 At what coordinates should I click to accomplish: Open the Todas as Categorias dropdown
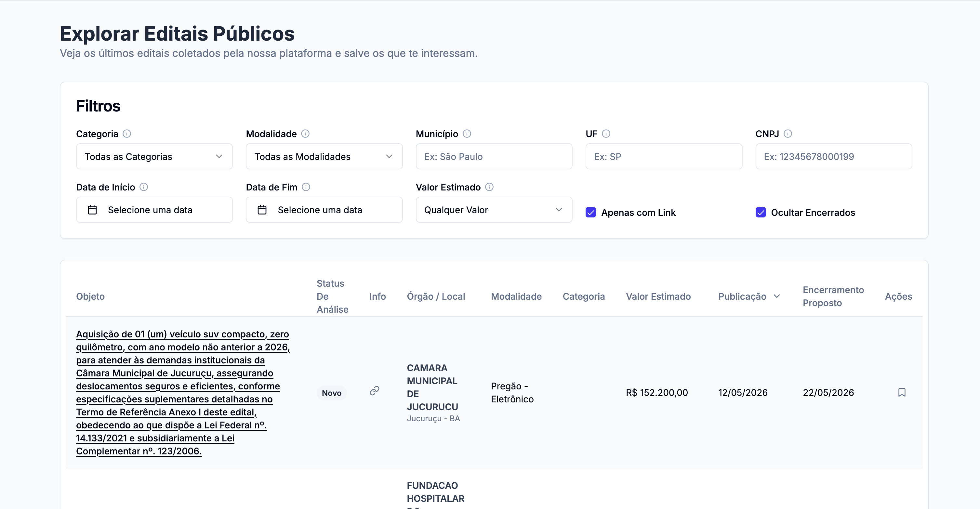click(154, 156)
